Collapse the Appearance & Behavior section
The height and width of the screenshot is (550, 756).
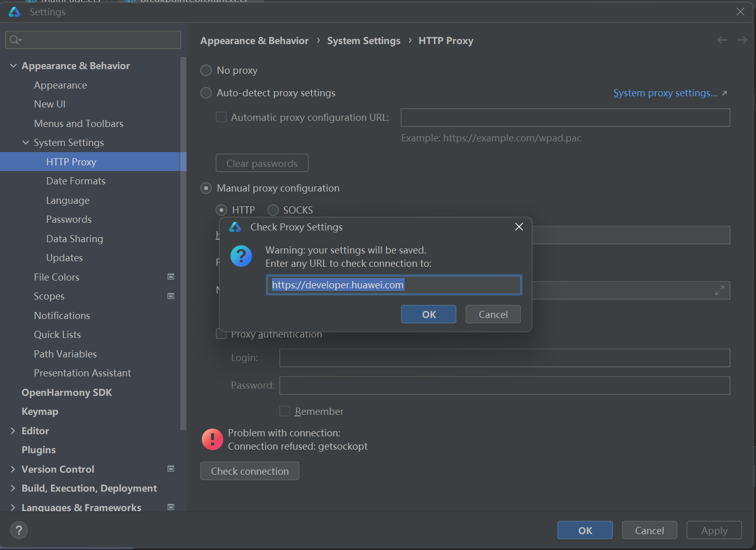click(13, 66)
